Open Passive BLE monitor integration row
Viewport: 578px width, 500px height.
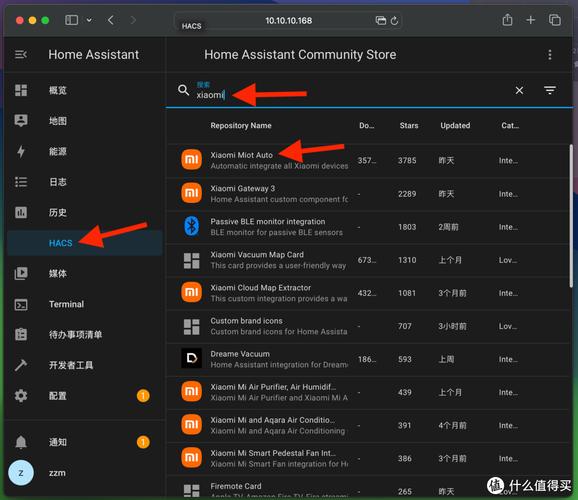coord(368,227)
